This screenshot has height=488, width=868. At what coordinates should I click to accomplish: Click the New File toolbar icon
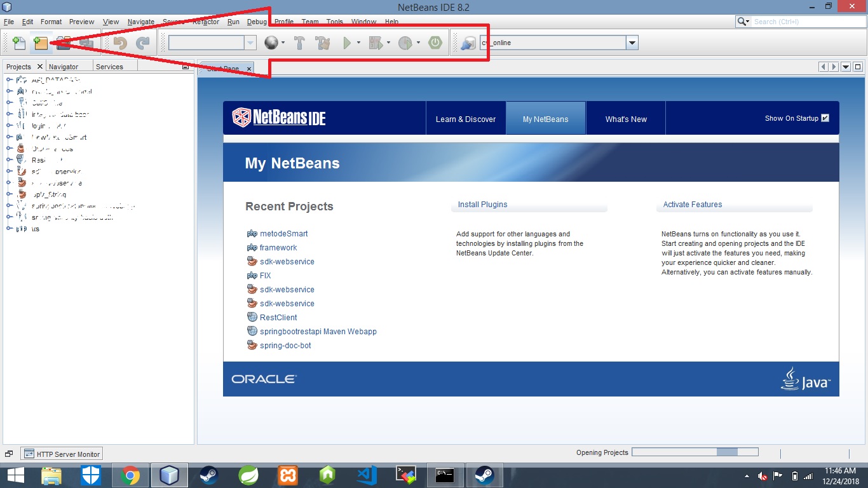coord(18,43)
